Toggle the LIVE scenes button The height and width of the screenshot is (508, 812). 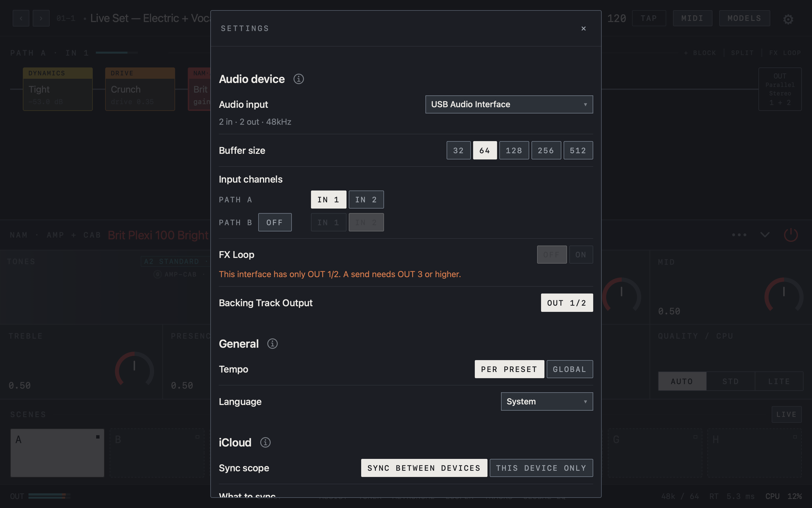click(x=786, y=415)
